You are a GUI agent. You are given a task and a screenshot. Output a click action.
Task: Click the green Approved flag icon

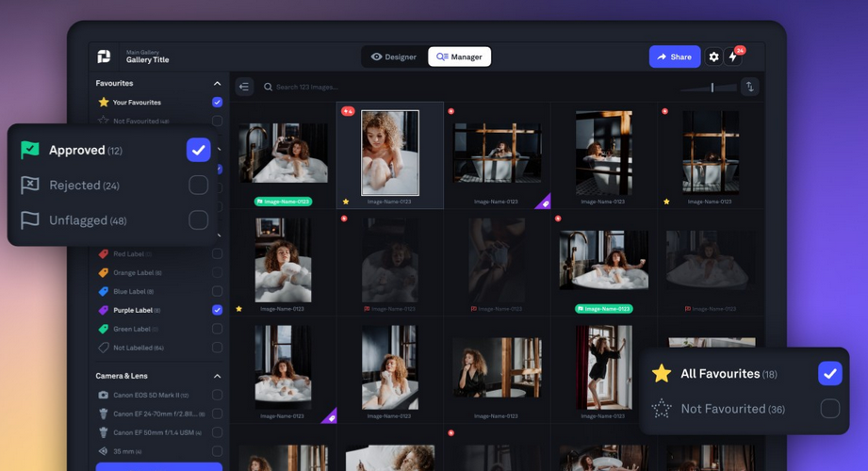point(30,150)
